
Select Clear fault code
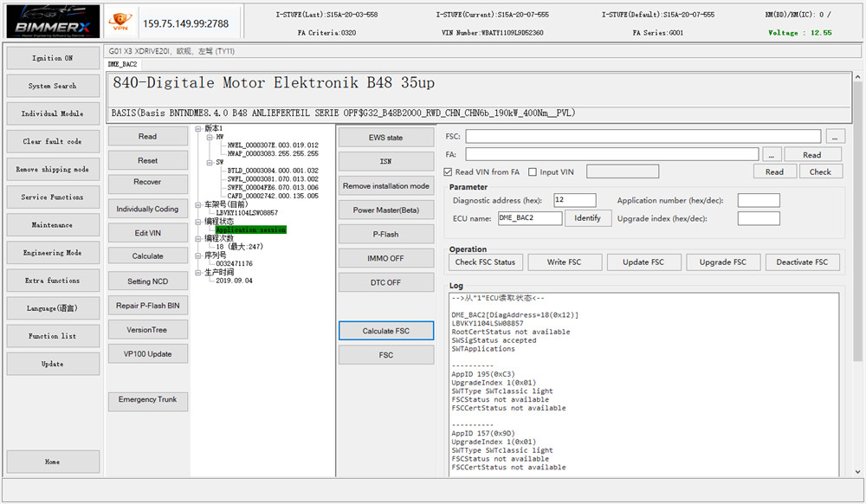(53, 141)
